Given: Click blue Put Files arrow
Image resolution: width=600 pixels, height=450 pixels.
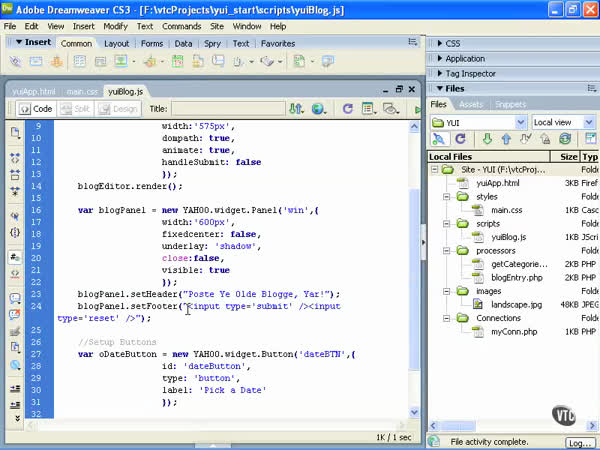Looking at the screenshot, I should click(x=506, y=139).
